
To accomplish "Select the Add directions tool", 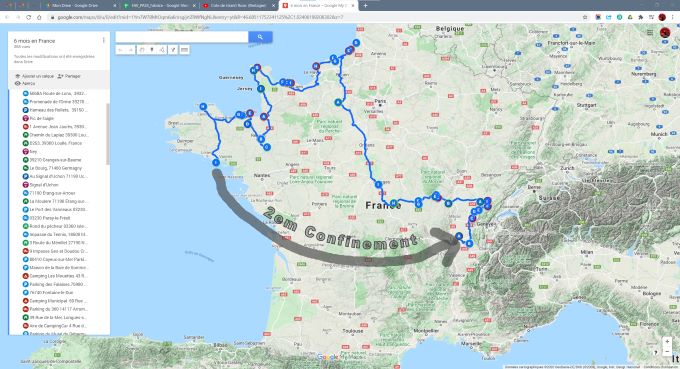I will pos(173,50).
